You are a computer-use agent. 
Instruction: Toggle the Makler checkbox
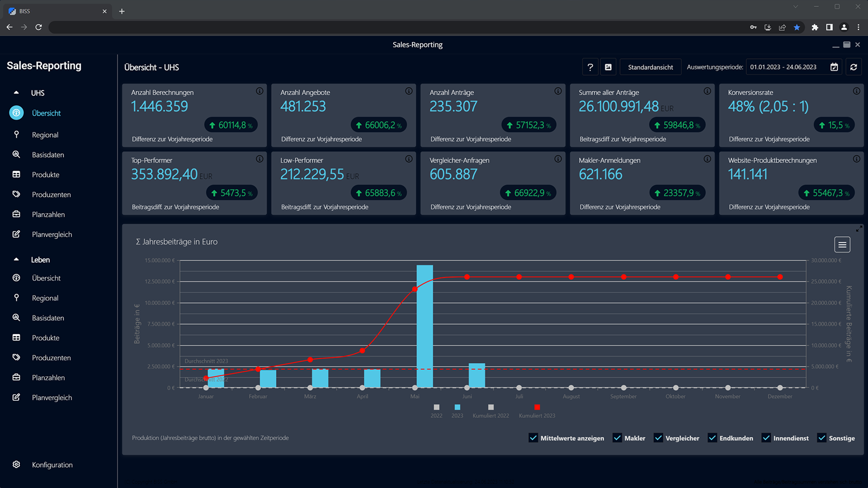coord(617,438)
